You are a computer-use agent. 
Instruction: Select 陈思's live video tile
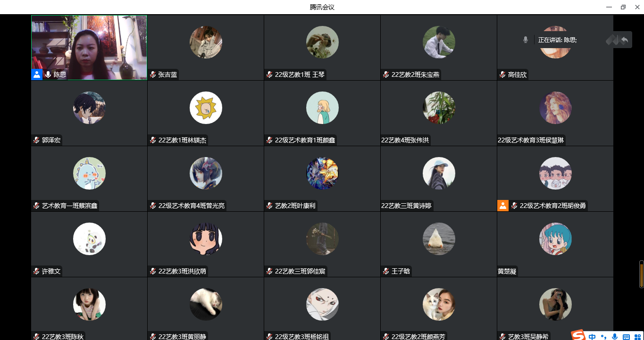(89, 48)
